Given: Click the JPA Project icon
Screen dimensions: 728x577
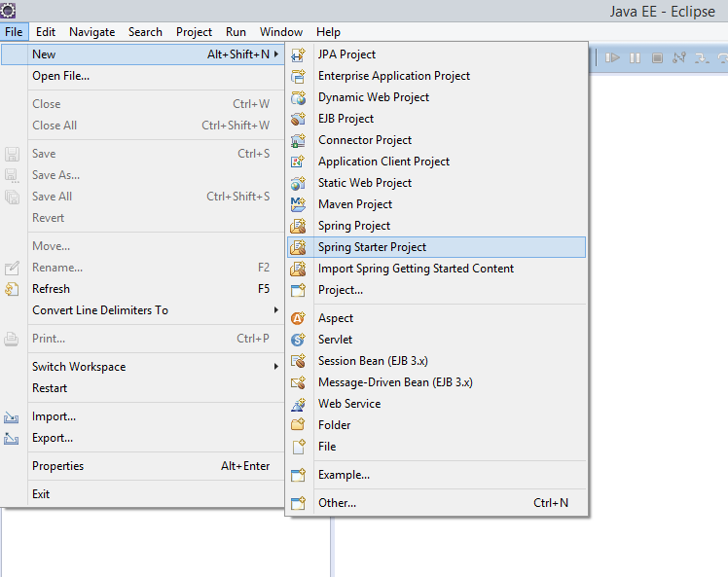Looking at the screenshot, I should click(x=298, y=54).
